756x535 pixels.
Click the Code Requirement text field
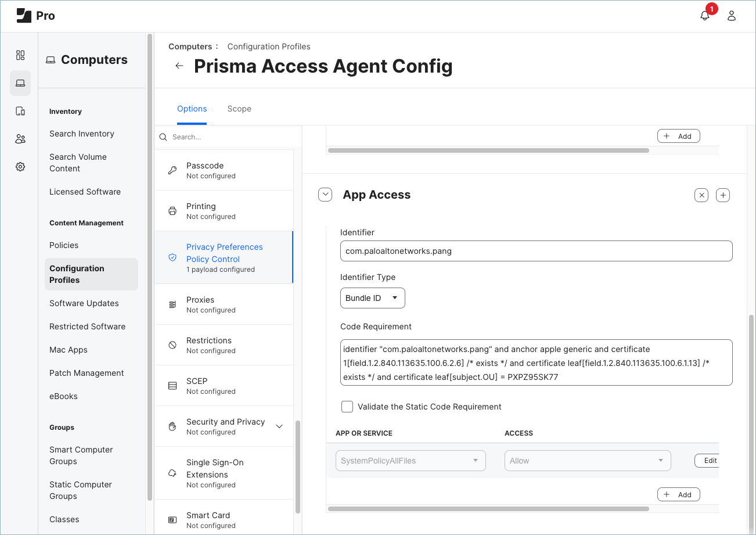(x=535, y=362)
